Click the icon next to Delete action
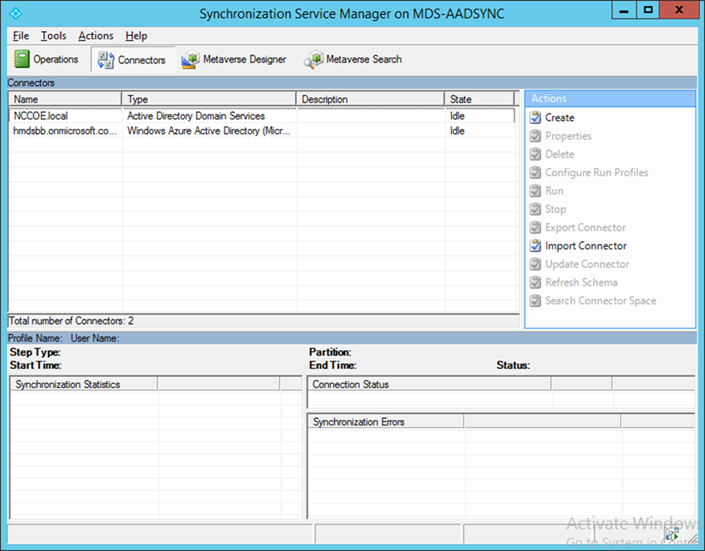Screen dimensions: 705x551 tap(535, 154)
